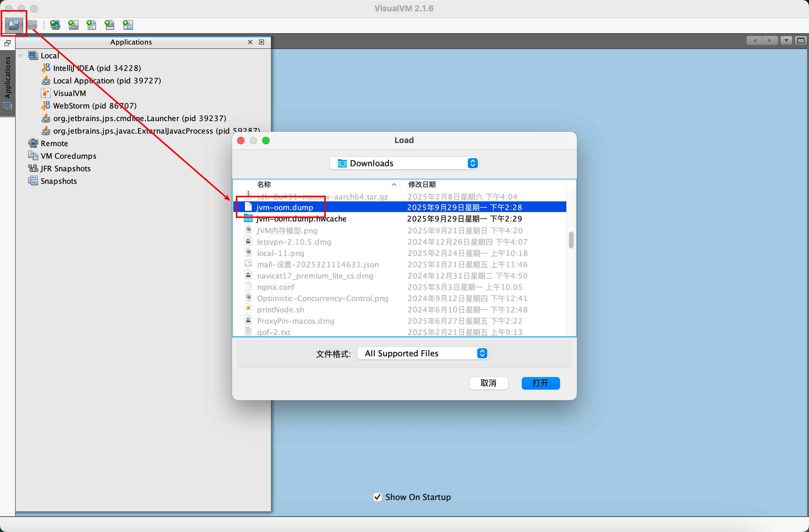Screen dimensions: 809x532
Task: Click Add VM Coredump toolbar icon
Action: (92, 24)
